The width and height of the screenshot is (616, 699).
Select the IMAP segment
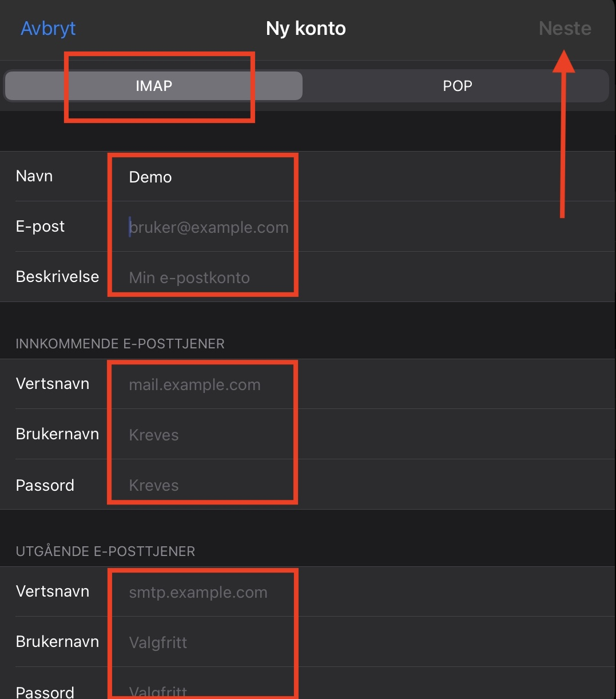(x=154, y=86)
